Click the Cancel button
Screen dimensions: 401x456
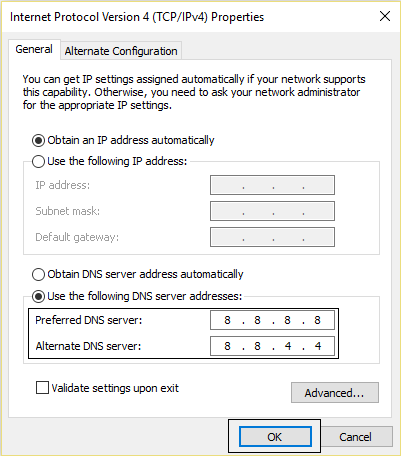(355, 437)
